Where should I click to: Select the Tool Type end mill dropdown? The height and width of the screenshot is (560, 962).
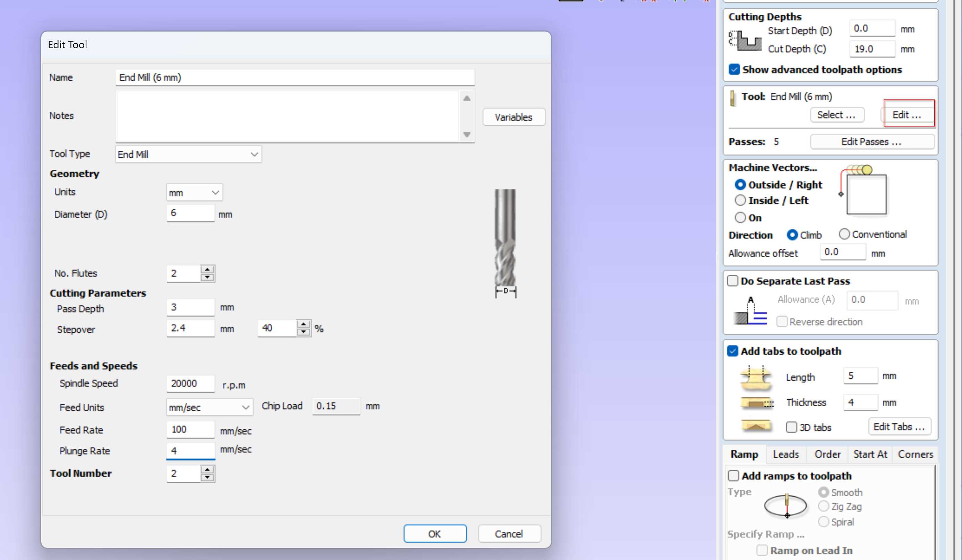click(187, 154)
